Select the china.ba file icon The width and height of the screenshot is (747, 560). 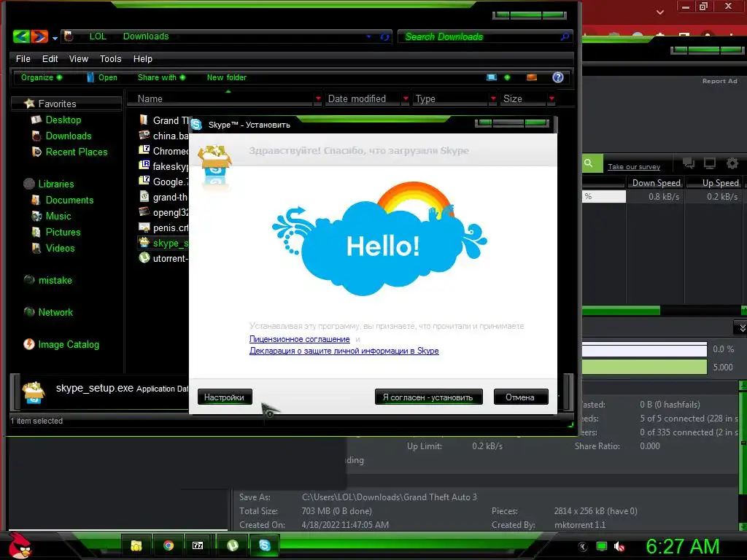pos(144,135)
